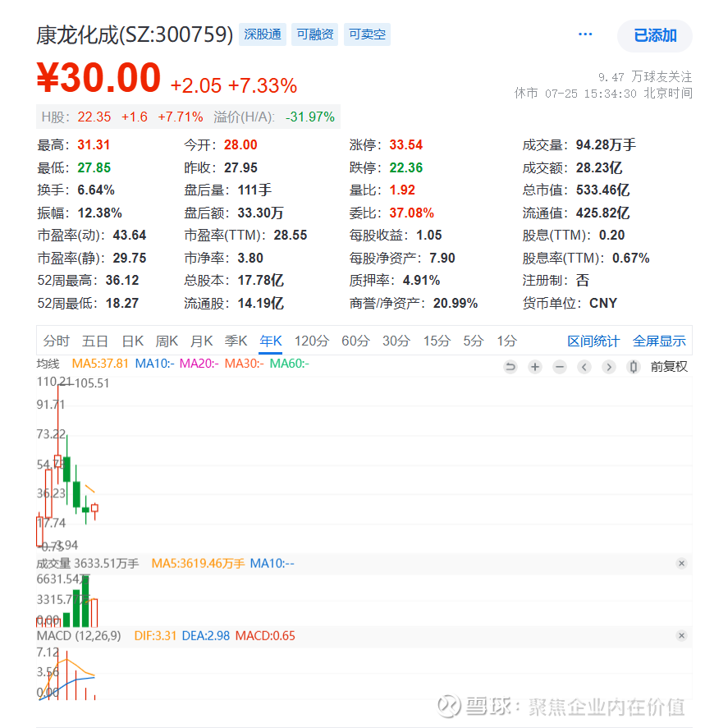
Task: Zoom out chart with minus icon
Action: (560, 367)
